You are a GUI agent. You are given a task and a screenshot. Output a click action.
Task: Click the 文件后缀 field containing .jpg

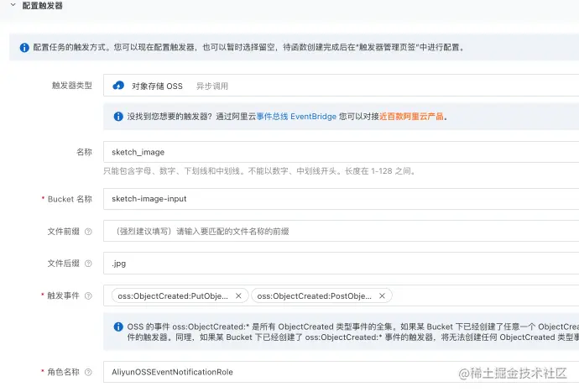(341, 264)
